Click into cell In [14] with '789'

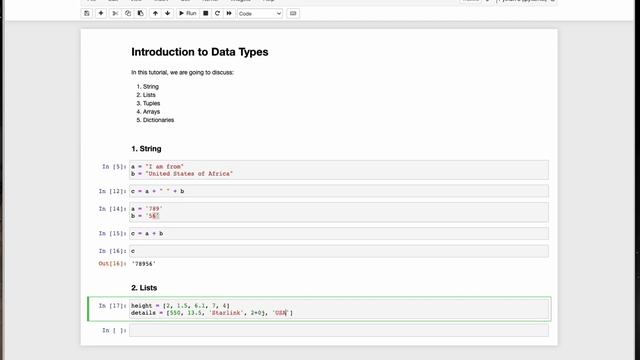point(339,212)
